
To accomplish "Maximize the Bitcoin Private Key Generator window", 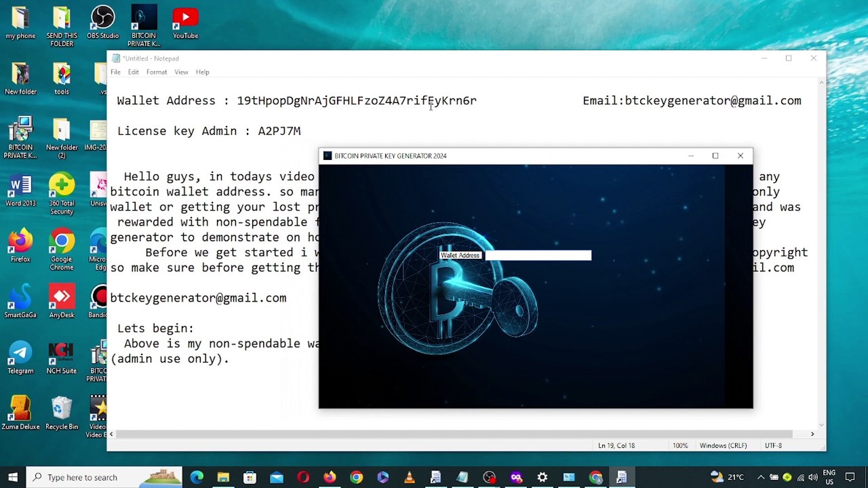I will 715,156.
